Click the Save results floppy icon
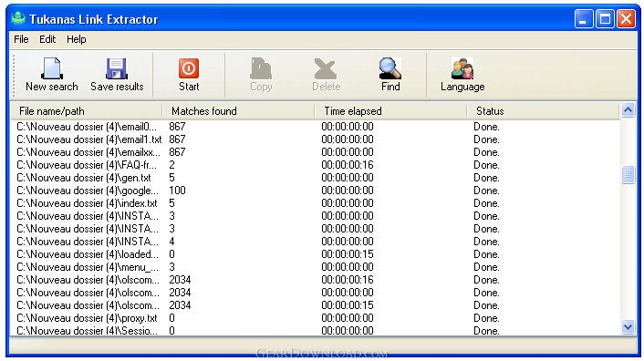This screenshot has height=361, width=644. tap(117, 68)
